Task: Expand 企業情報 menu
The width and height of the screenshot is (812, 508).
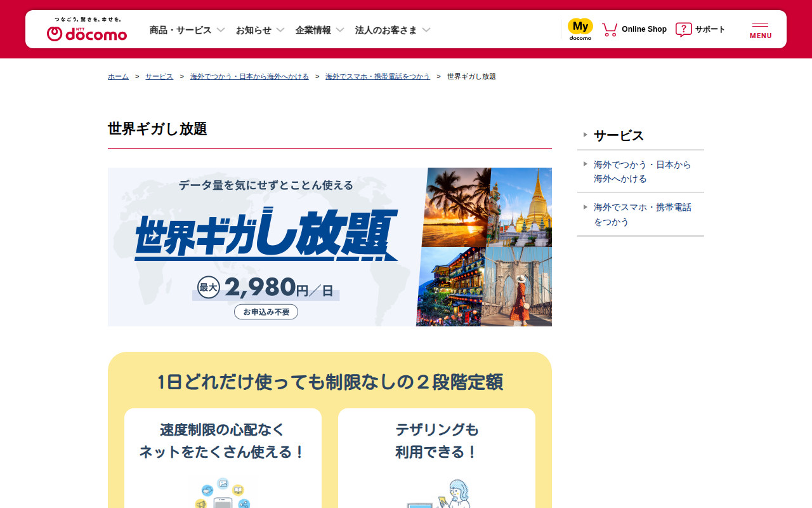Action: coord(320,30)
